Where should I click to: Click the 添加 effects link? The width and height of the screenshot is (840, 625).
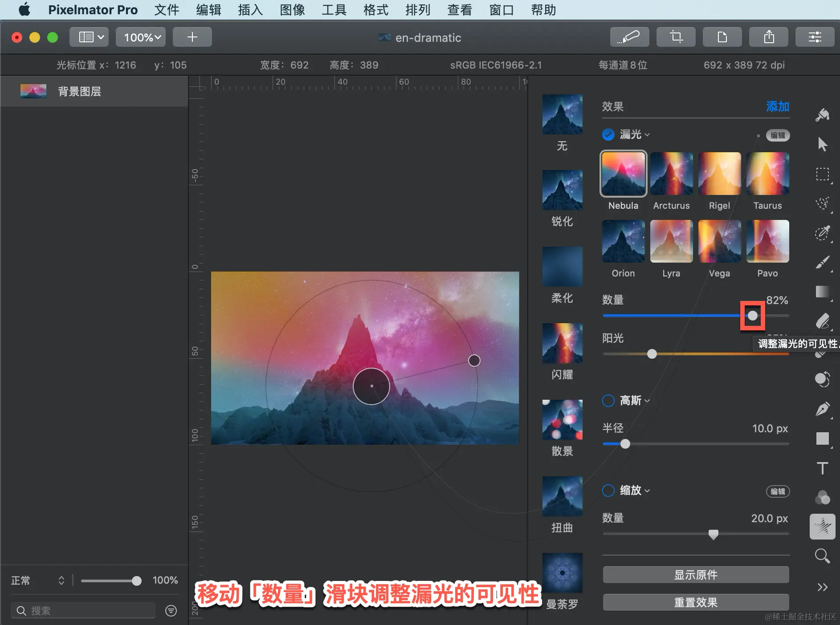[778, 106]
